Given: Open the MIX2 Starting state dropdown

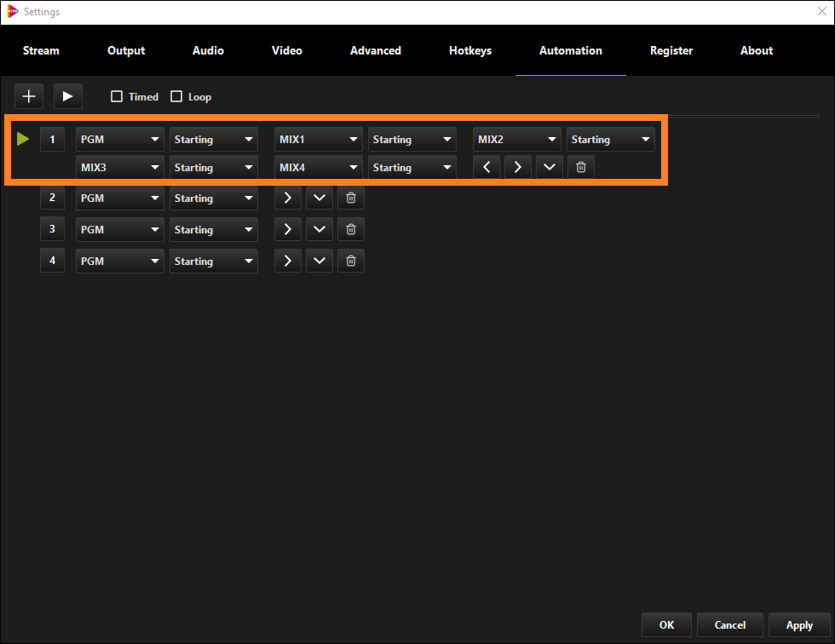Looking at the screenshot, I should tap(610, 139).
